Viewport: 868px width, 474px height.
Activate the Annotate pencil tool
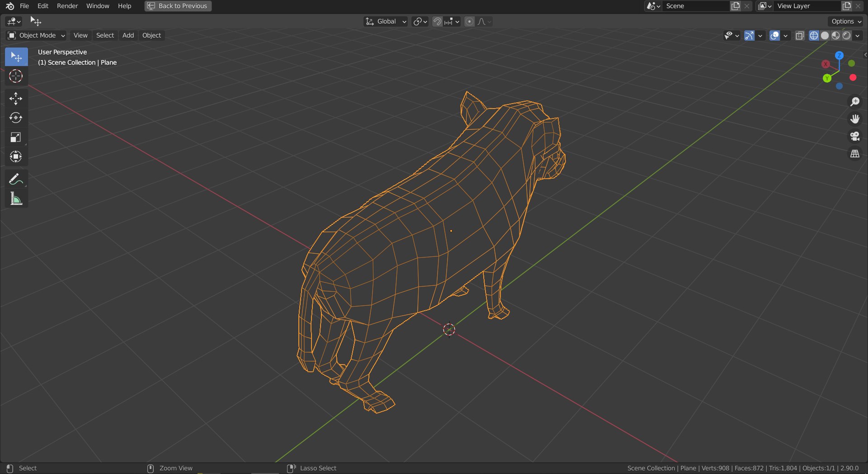16,179
